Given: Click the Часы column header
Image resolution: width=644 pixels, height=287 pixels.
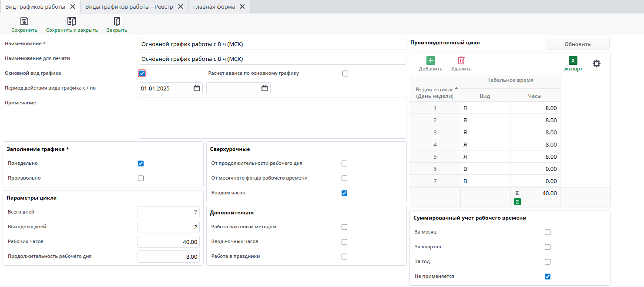Looking at the screenshot, I should 535,96.
